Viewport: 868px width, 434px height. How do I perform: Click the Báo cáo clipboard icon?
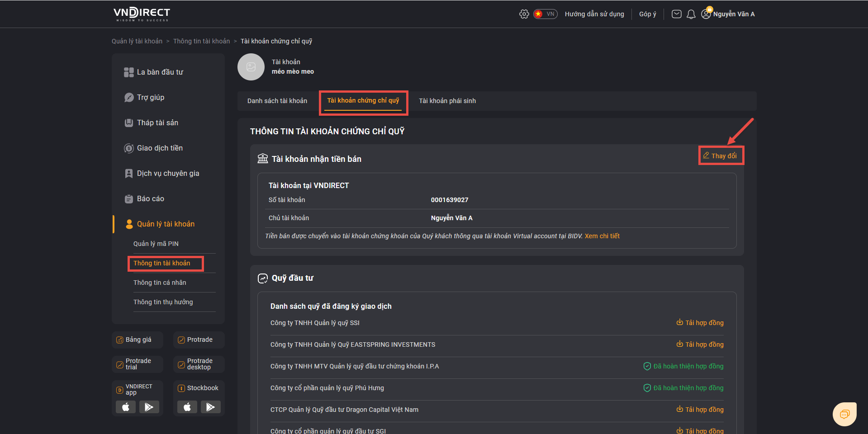(128, 198)
